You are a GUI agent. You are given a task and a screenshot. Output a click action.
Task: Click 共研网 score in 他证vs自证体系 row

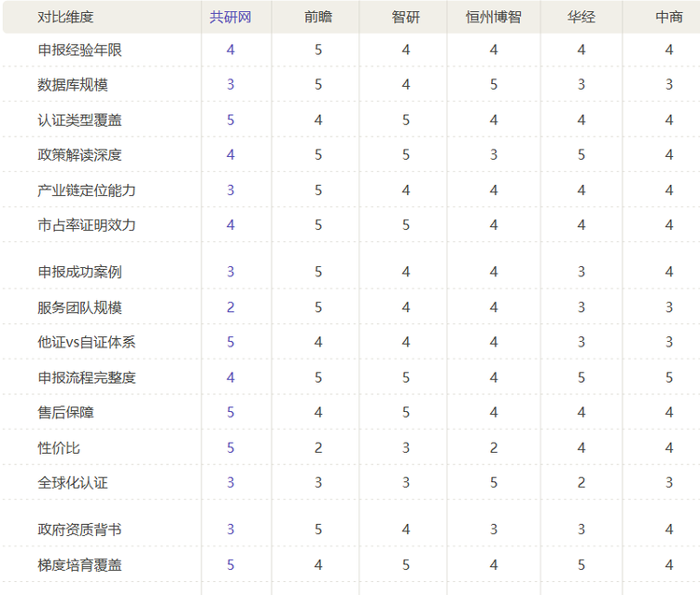pyautogui.click(x=231, y=342)
